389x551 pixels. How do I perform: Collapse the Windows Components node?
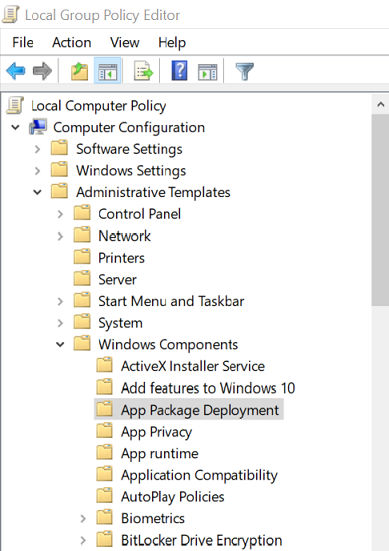coord(60,345)
